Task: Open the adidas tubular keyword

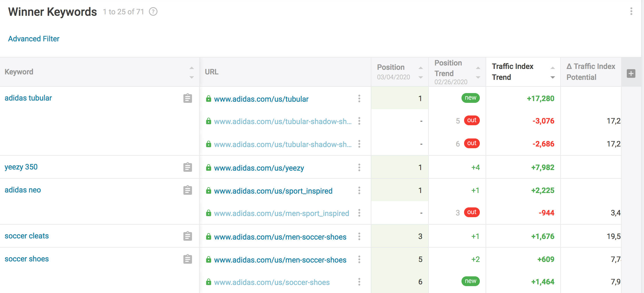Action: [28, 98]
